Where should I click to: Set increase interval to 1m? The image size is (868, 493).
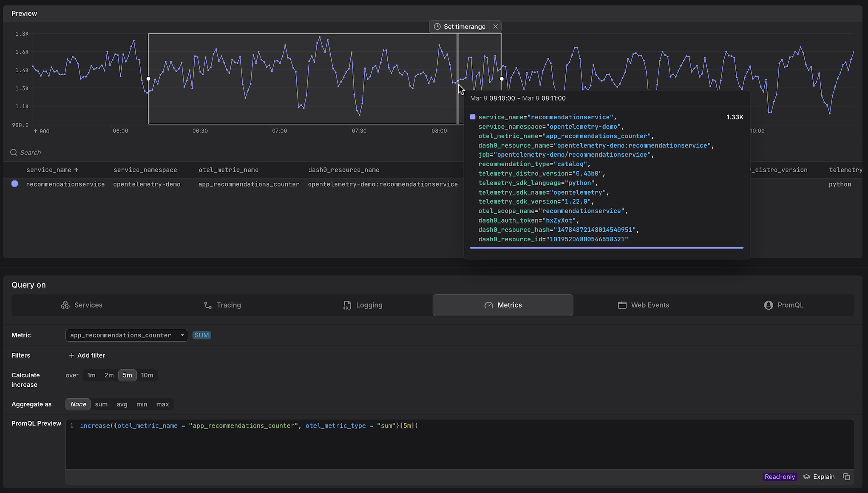[91, 375]
